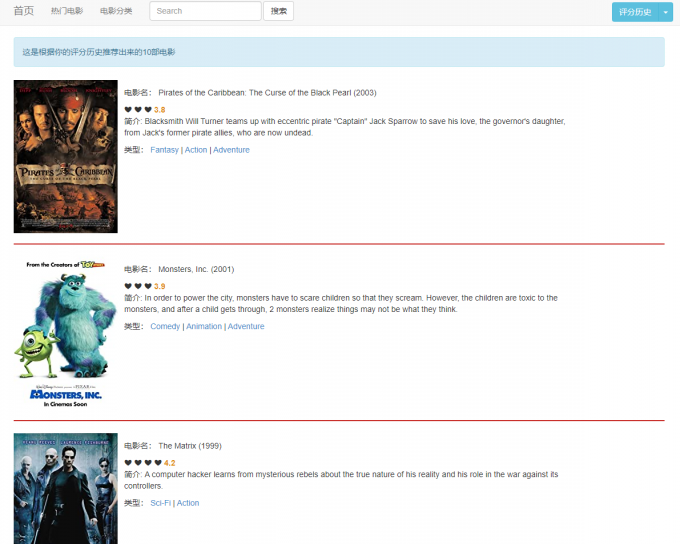
Task: Open the 热门电影 nav item
Action: pos(67,11)
